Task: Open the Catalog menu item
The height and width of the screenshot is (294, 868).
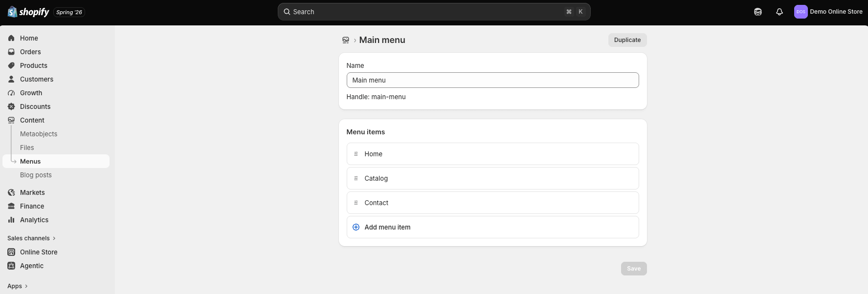Action: point(492,178)
